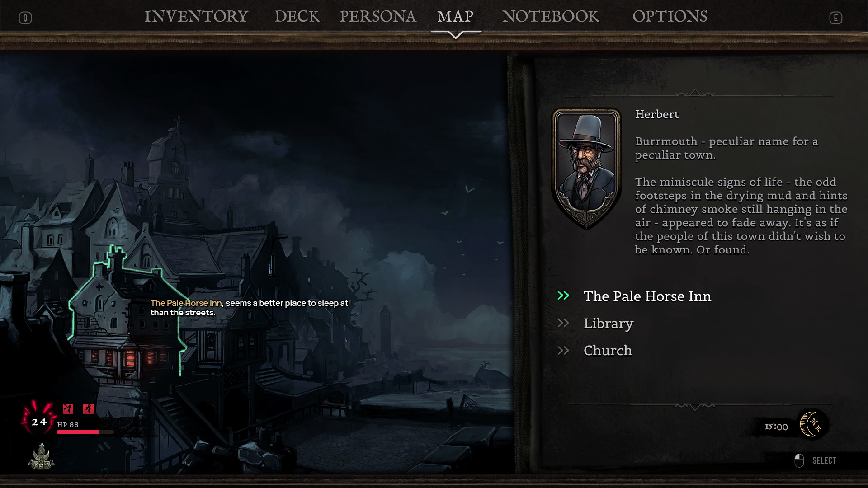Image resolution: width=868 pixels, height=488 pixels.
Task: Click the chevron arrows beside Church
Action: (x=563, y=350)
